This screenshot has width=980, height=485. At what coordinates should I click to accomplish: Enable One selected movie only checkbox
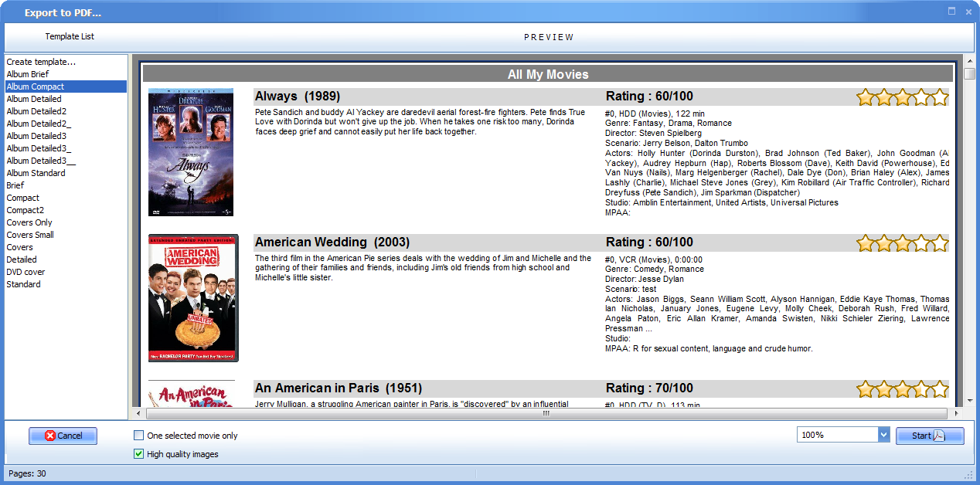click(x=139, y=436)
